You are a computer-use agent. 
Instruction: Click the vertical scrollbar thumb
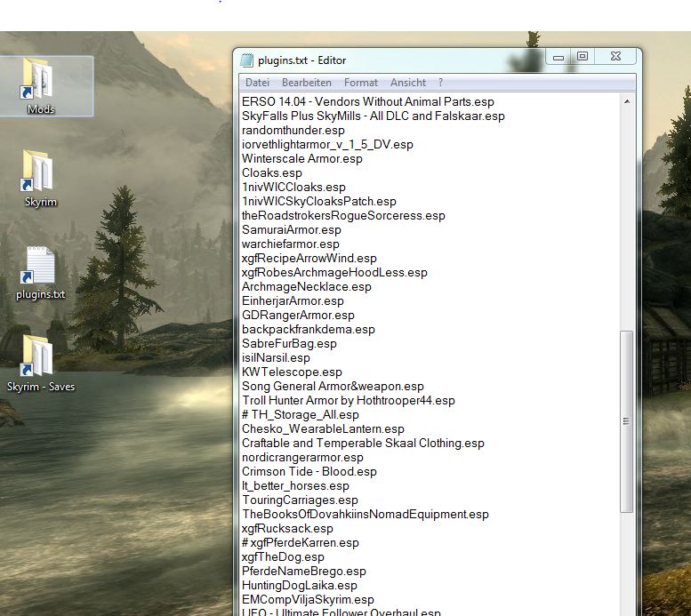coord(626,420)
